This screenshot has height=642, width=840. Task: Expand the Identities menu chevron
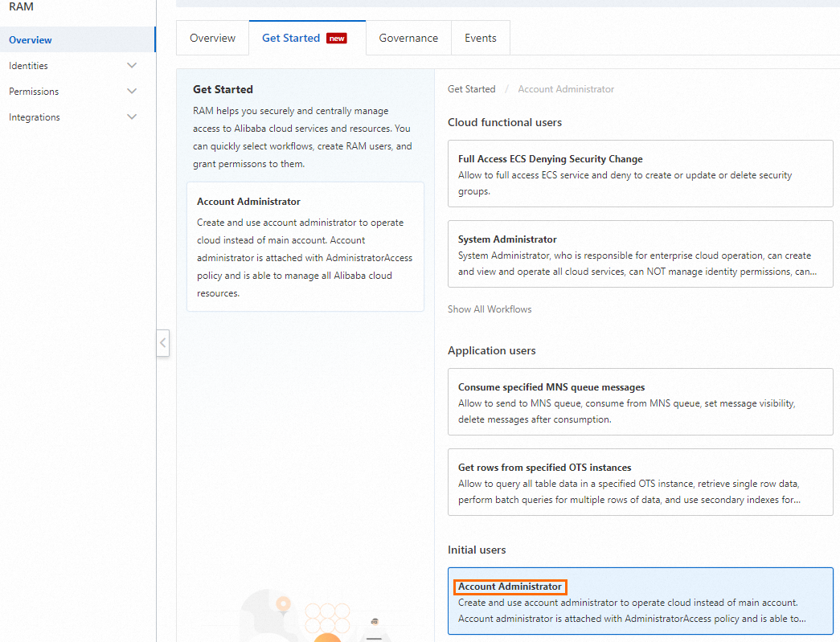coord(132,65)
